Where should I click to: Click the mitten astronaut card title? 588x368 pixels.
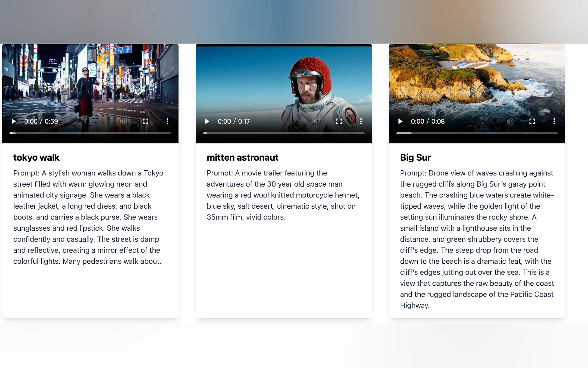click(242, 158)
